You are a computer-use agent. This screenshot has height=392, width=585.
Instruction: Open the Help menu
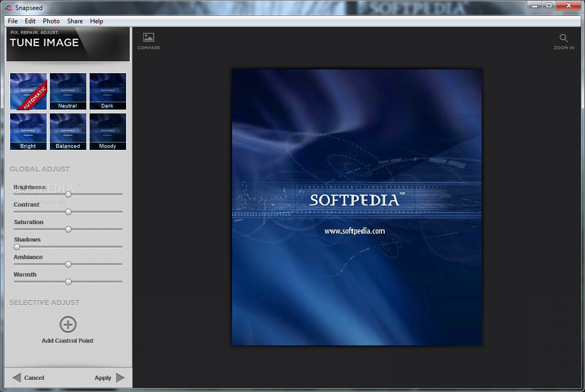click(96, 21)
